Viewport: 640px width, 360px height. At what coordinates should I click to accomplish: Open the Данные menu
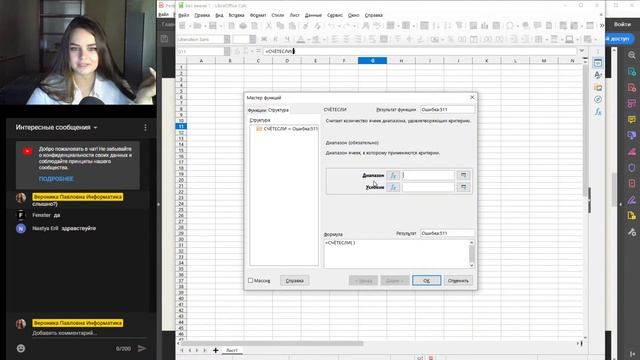tap(313, 15)
